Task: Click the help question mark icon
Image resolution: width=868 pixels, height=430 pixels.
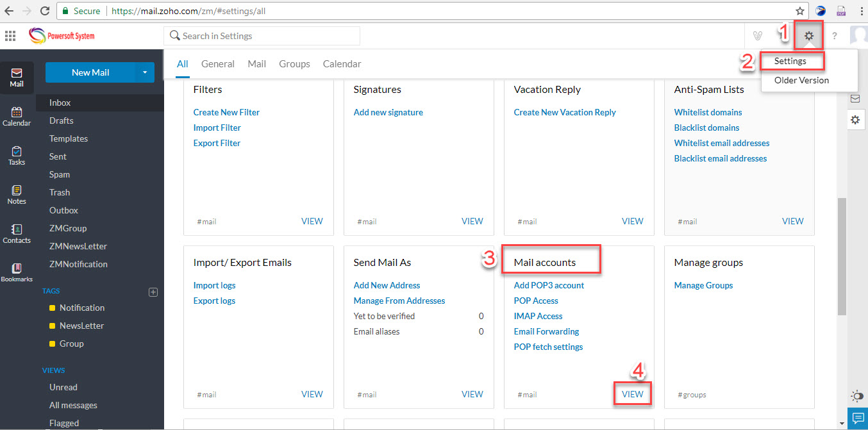Action: (835, 36)
